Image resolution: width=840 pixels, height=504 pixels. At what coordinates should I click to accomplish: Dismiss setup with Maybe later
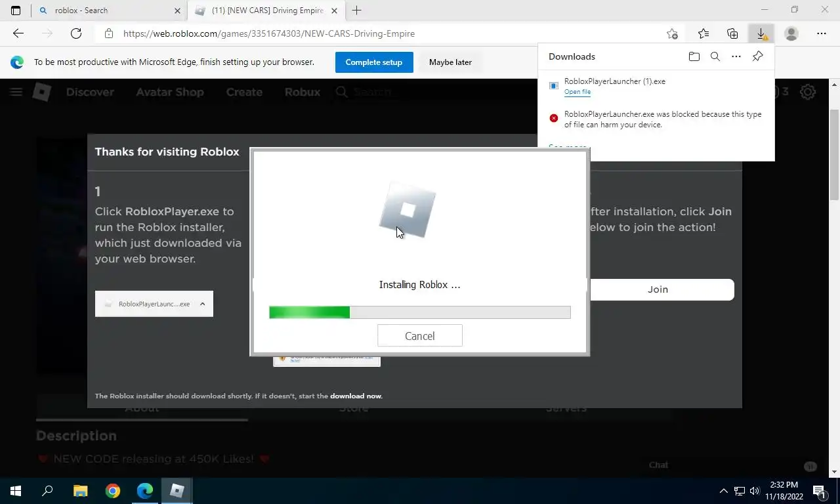click(x=450, y=62)
